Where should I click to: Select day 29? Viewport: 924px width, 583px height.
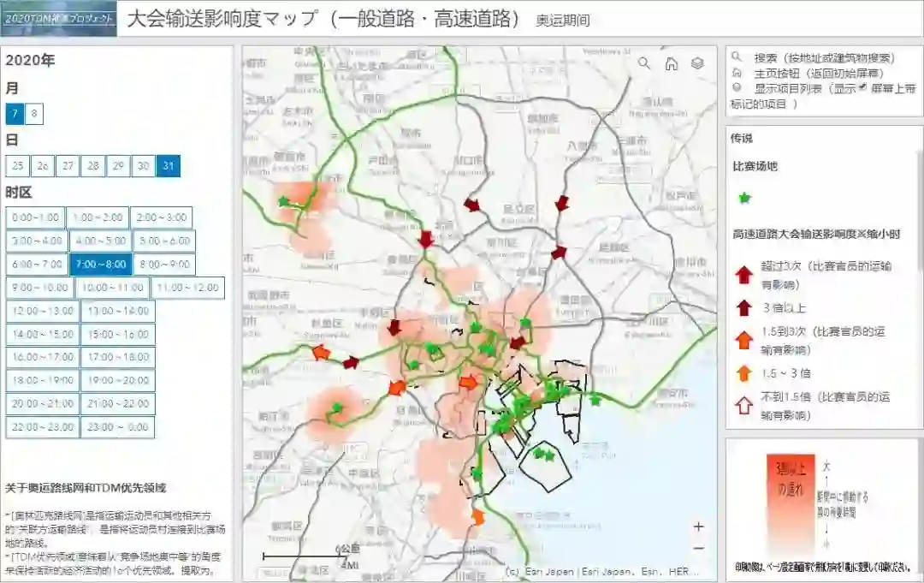[x=118, y=165]
